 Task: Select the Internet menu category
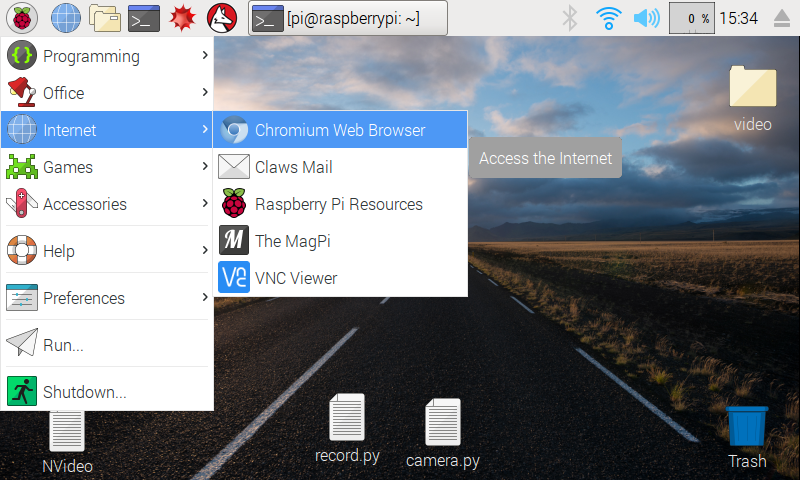pyautogui.click(x=107, y=130)
